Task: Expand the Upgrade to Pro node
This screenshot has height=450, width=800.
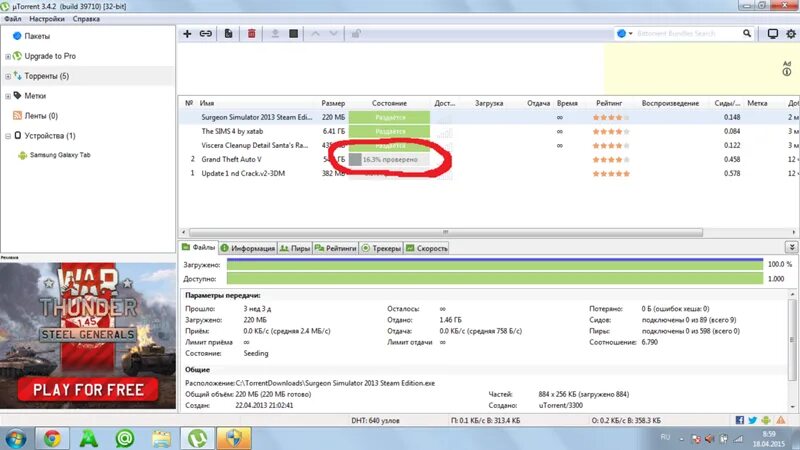Action: 8,56
